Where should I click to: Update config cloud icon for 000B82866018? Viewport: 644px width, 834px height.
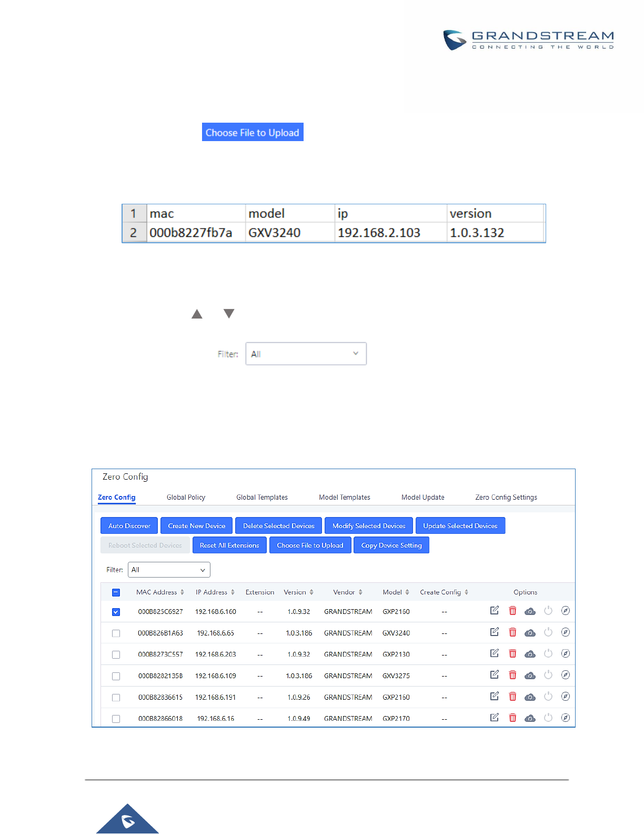click(x=530, y=718)
